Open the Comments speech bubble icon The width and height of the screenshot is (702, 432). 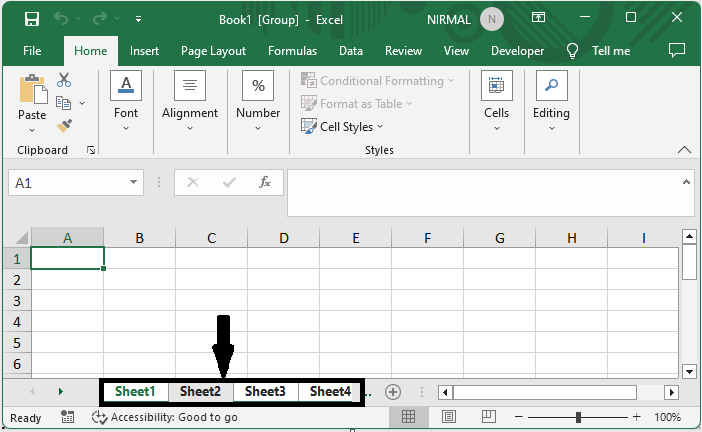[676, 50]
